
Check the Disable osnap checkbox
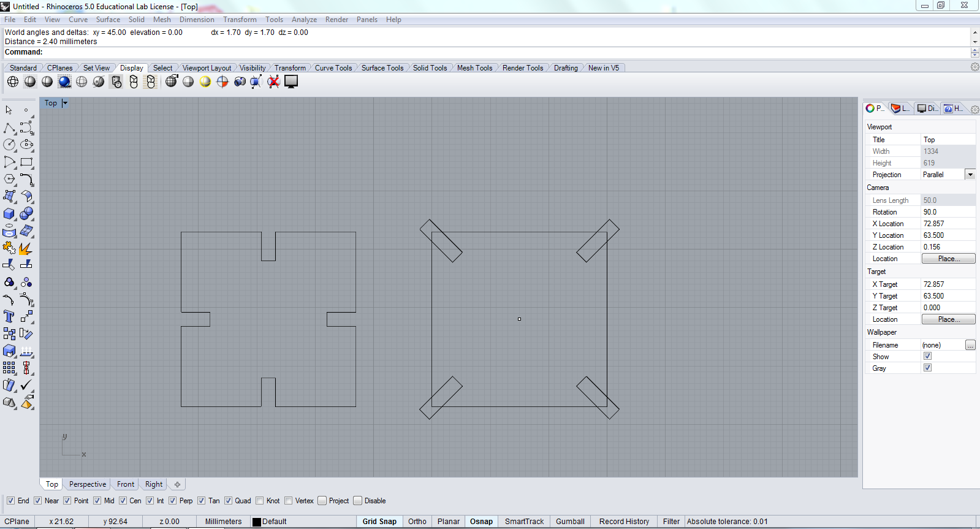358,501
